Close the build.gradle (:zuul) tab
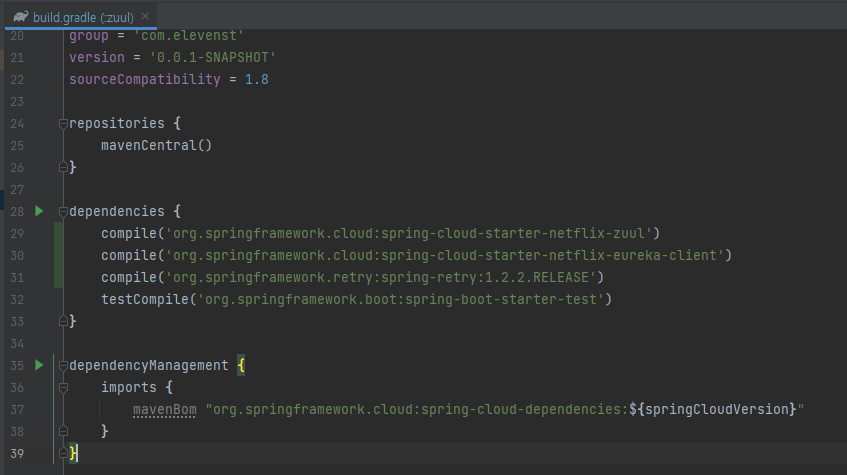This screenshot has width=847, height=475. pos(145,17)
